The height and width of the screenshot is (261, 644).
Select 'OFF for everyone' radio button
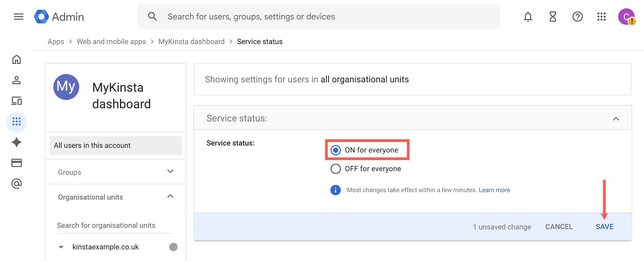pos(336,169)
